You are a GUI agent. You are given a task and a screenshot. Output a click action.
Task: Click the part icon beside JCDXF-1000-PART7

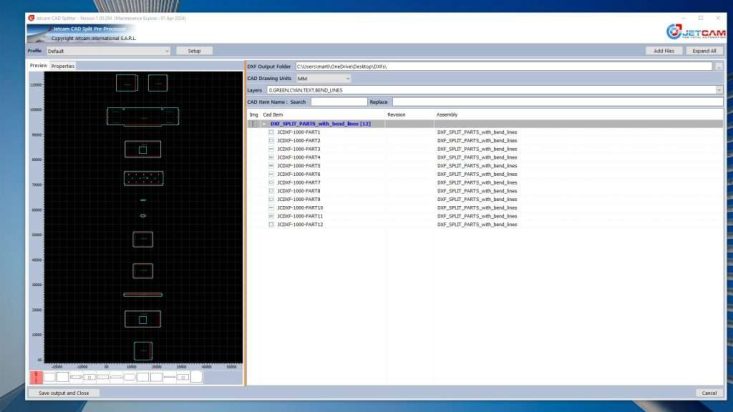tap(271, 183)
